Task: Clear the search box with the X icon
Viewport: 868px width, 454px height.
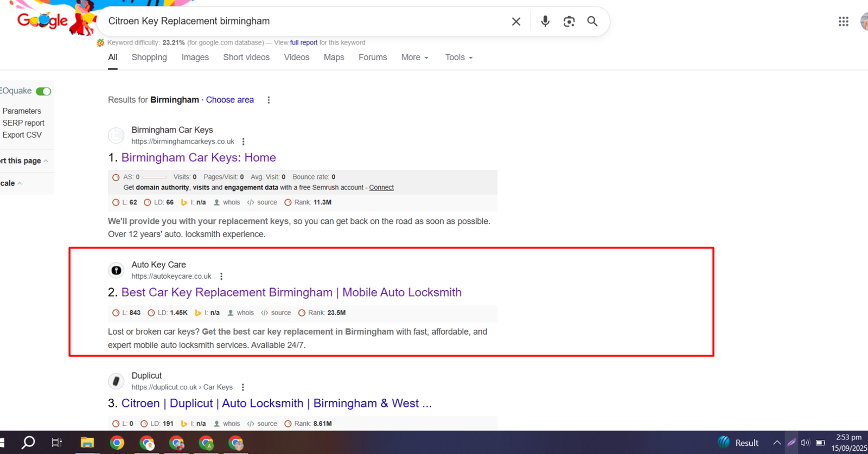Action: [516, 22]
